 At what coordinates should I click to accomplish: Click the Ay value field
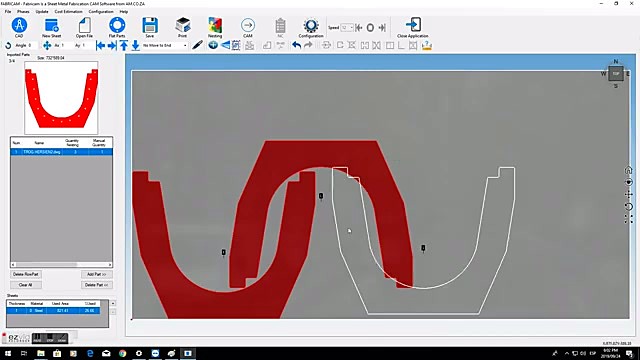[x=87, y=45]
